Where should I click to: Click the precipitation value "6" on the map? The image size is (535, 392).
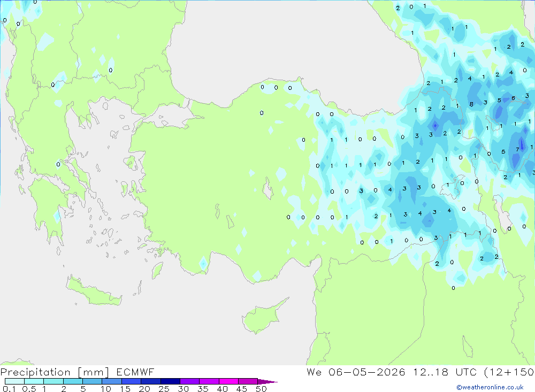(x=513, y=98)
